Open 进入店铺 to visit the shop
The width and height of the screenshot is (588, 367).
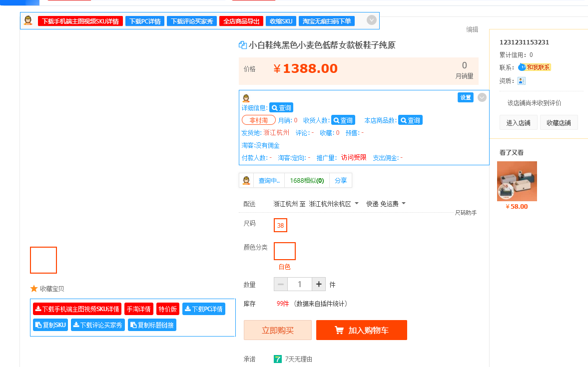[x=518, y=122]
